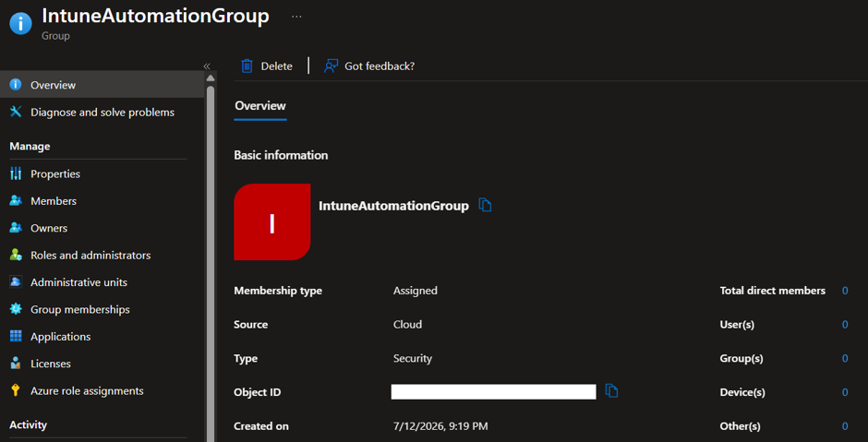Image resolution: width=868 pixels, height=442 pixels.
Task: Click the Administrative units icon
Action: point(16,282)
